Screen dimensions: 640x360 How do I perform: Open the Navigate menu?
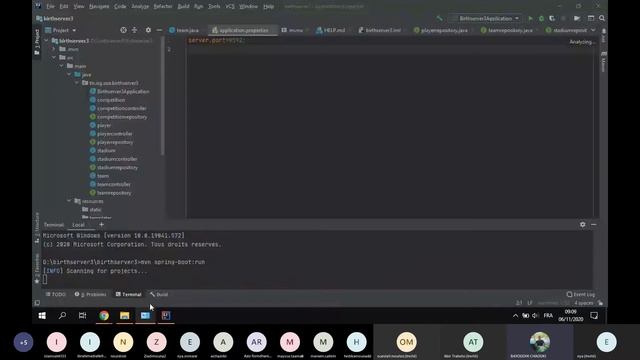99,7
